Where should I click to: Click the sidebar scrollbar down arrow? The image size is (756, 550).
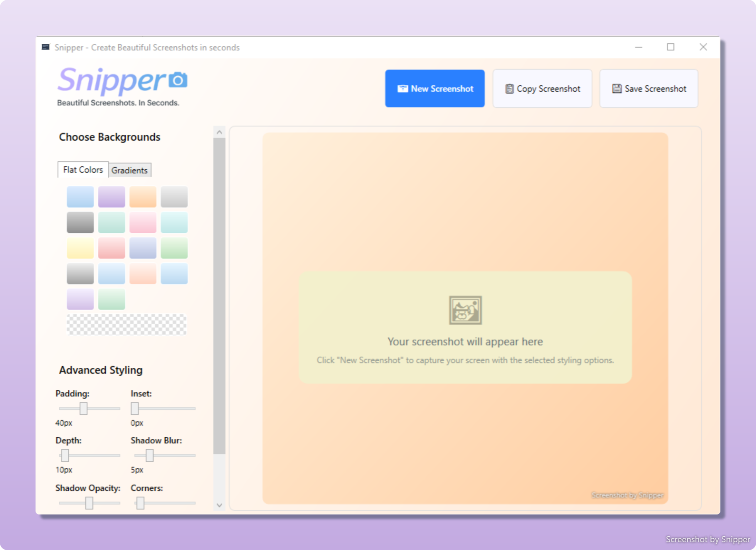219,505
